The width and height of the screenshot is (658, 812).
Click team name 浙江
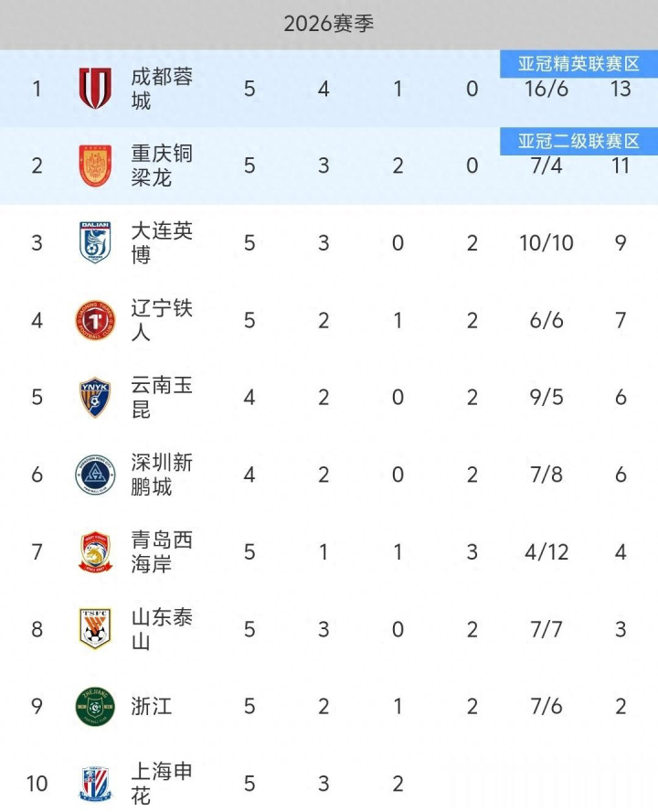click(x=152, y=706)
